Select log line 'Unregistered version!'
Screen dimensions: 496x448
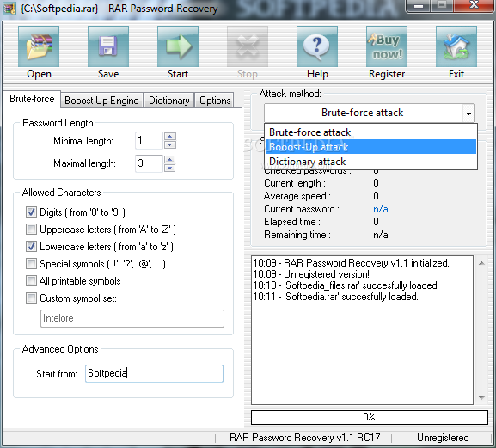tap(311, 274)
